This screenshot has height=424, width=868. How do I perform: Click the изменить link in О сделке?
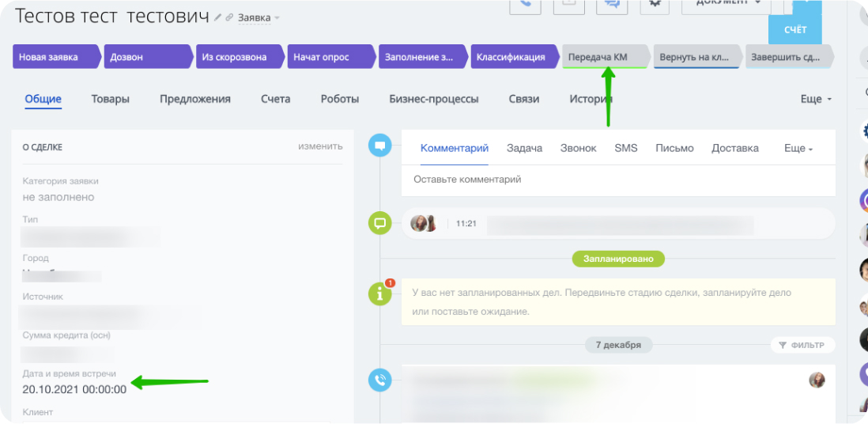[320, 146]
